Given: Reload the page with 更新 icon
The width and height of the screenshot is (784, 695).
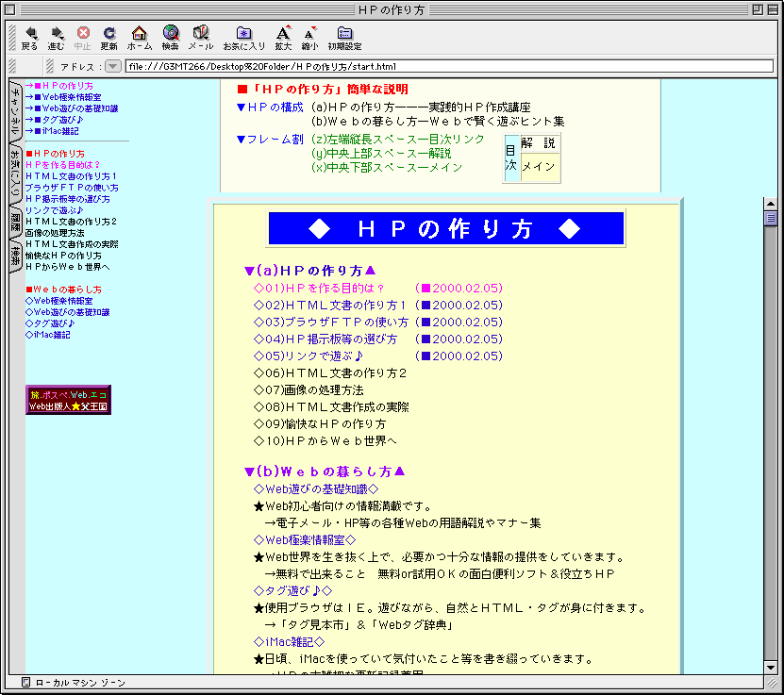Looking at the screenshot, I should (109, 34).
